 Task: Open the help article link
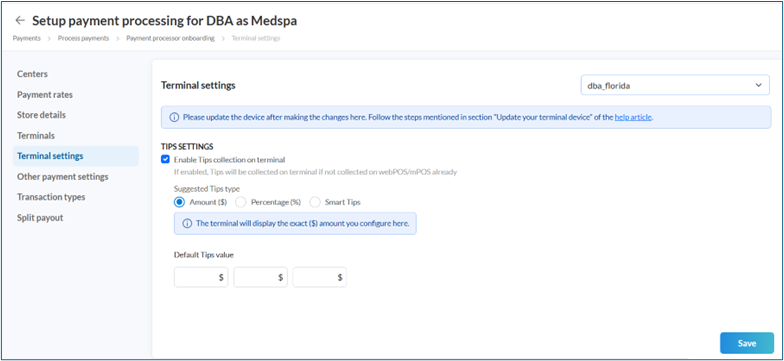(x=633, y=118)
